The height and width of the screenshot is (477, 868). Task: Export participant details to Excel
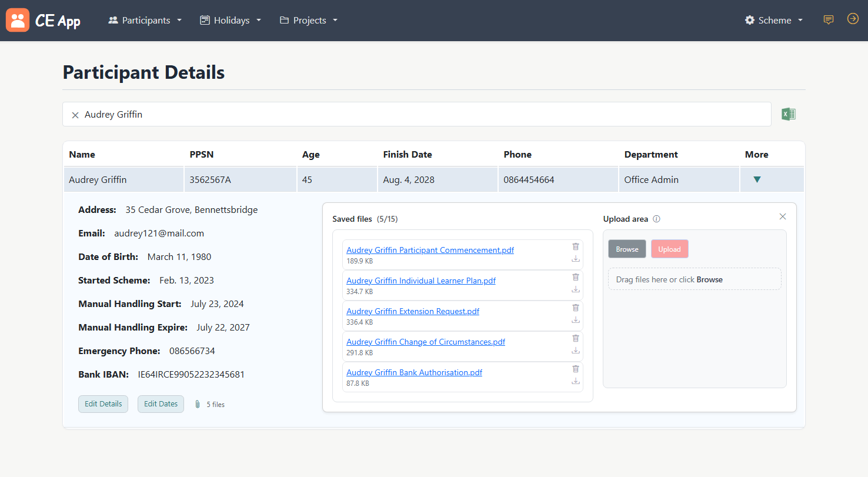pyautogui.click(x=788, y=114)
